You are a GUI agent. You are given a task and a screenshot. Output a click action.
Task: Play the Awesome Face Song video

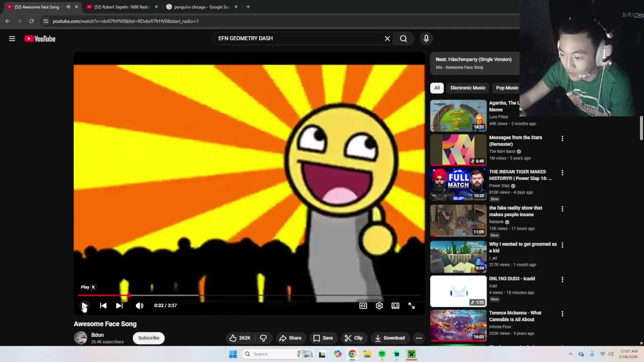(85, 306)
